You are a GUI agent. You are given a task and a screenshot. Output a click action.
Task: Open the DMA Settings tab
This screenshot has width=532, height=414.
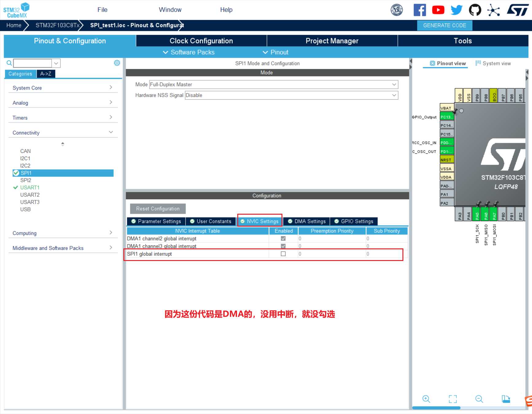(307, 221)
